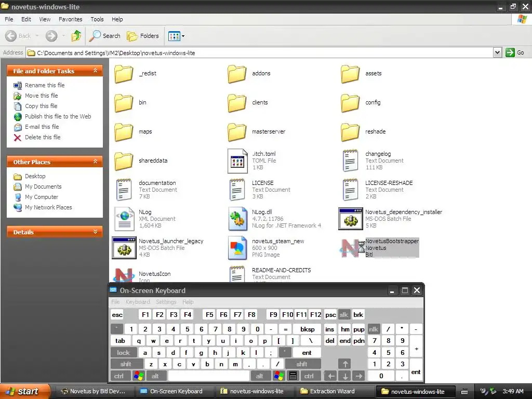Open the View menu in Explorer
The height and width of the screenshot is (399, 532).
click(x=45, y=19)
